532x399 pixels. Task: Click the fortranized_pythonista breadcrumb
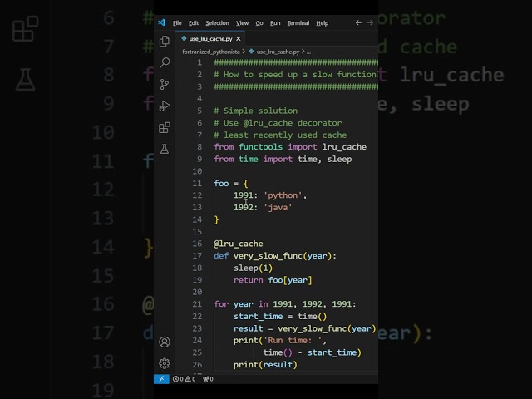point(210,52)
